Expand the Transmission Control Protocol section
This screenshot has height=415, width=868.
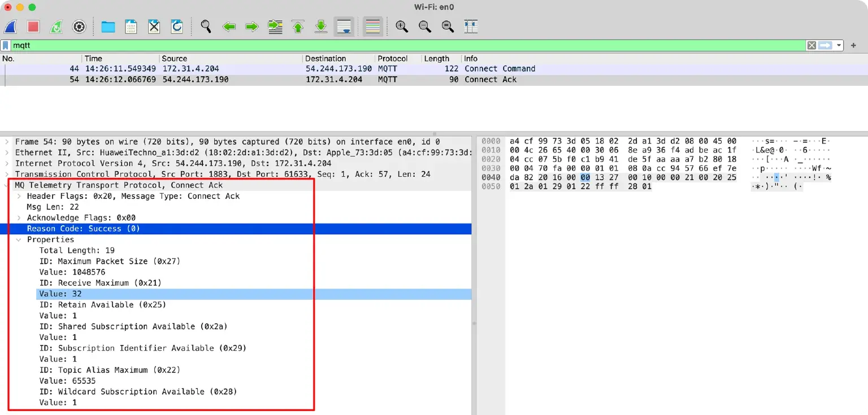click(x=7, y=174)
